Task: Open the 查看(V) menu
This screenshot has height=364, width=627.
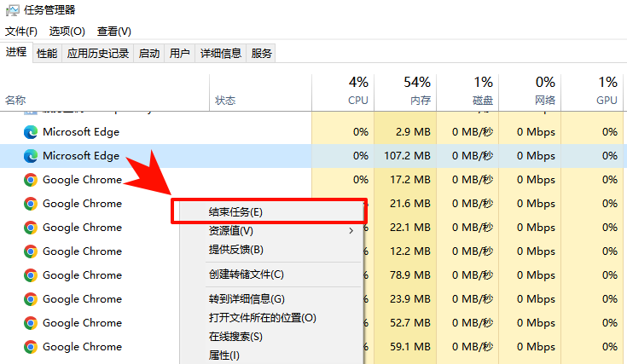Action: (114, 32)
